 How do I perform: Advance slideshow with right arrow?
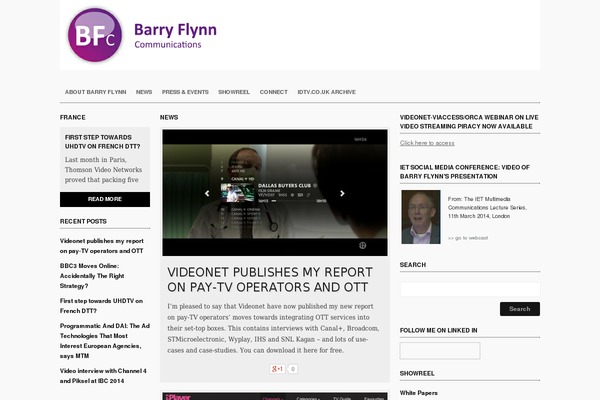tap(342, 193)
